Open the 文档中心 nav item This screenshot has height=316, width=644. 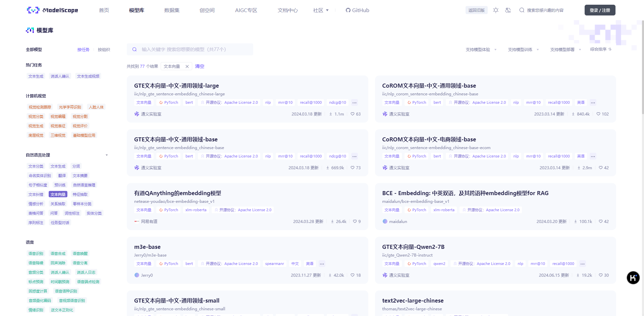point(288,10)
